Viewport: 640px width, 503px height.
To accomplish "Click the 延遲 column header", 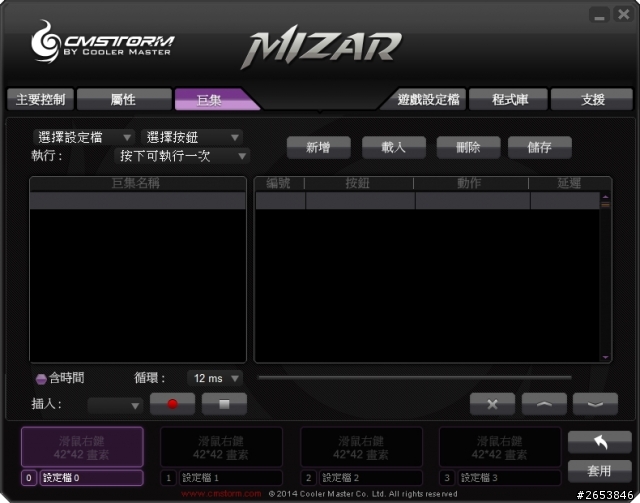I will click(x=569, y=183).
